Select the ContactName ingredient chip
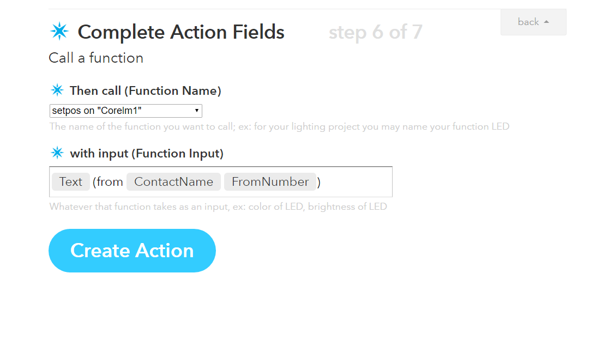602x364 pixels. coord(173,181)
